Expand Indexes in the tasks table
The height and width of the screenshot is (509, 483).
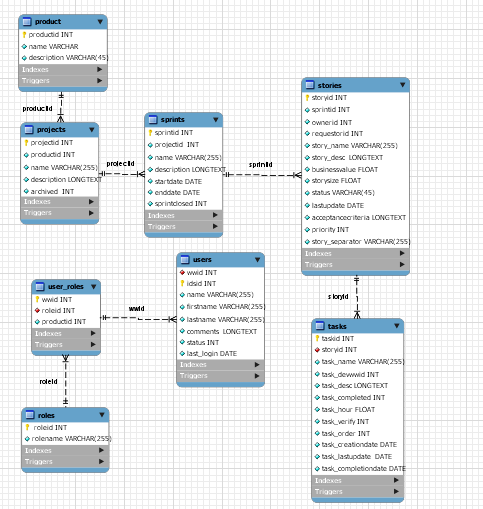pyautogui.click(x=396, y=480)
